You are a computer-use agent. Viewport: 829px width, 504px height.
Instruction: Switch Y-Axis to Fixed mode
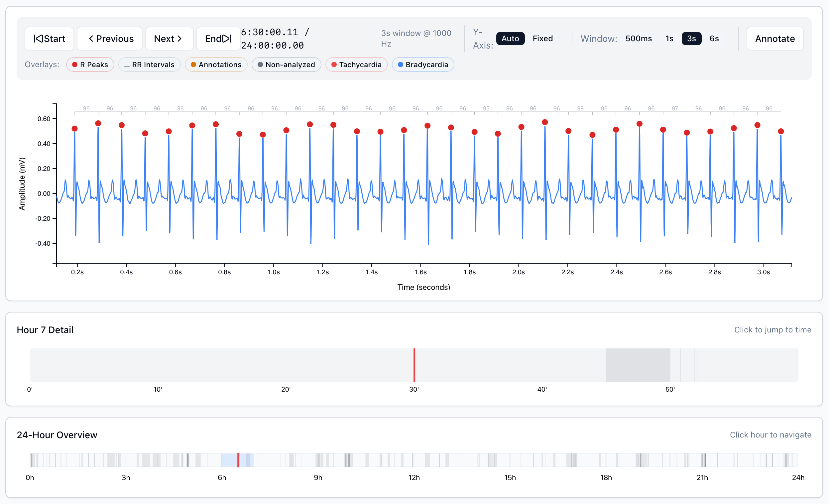pyautogui.click(x=542, y=38)
